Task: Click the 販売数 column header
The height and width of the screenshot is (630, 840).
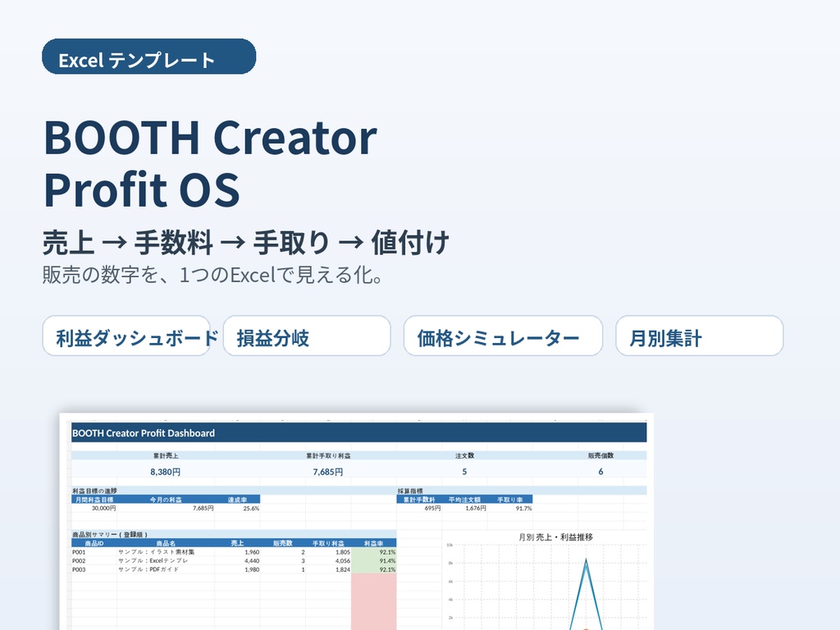Action: click(x=283, y=543)
